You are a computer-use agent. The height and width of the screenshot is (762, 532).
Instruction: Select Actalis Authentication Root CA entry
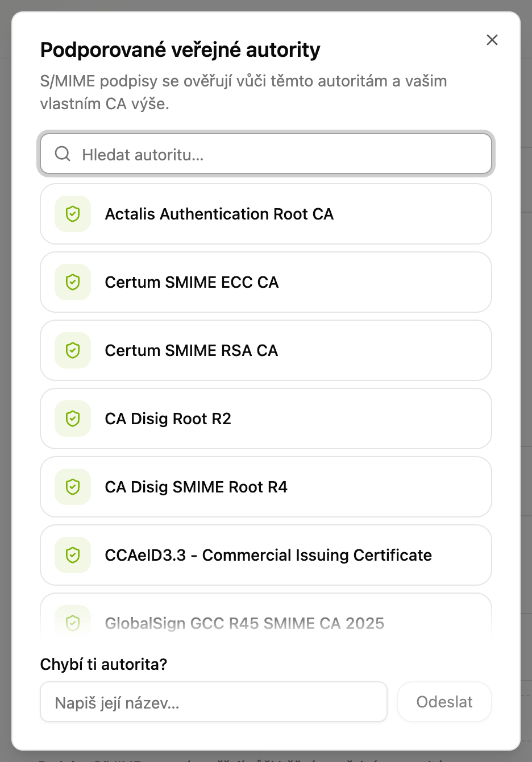(266, 214)
